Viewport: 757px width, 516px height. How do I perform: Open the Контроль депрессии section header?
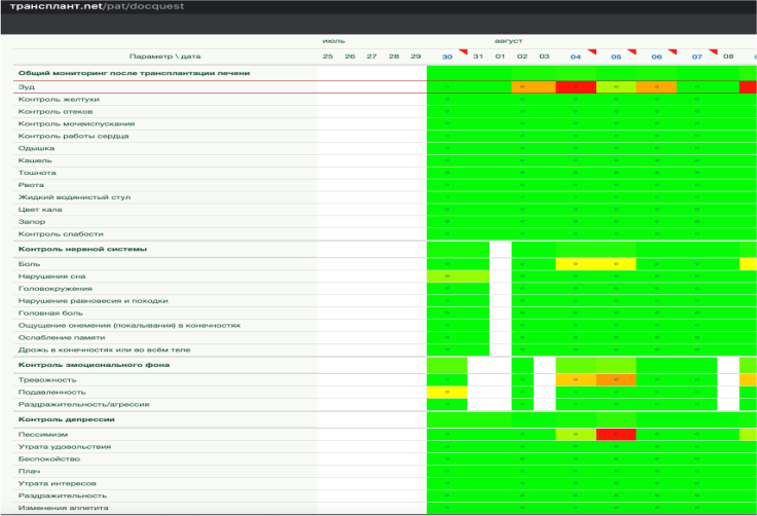pos(68,418)
